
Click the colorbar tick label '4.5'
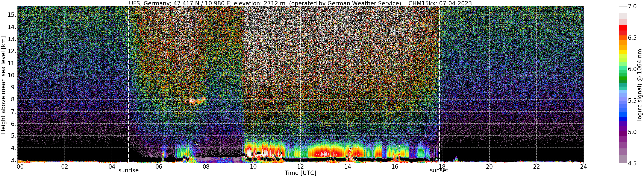pos(632,163)
